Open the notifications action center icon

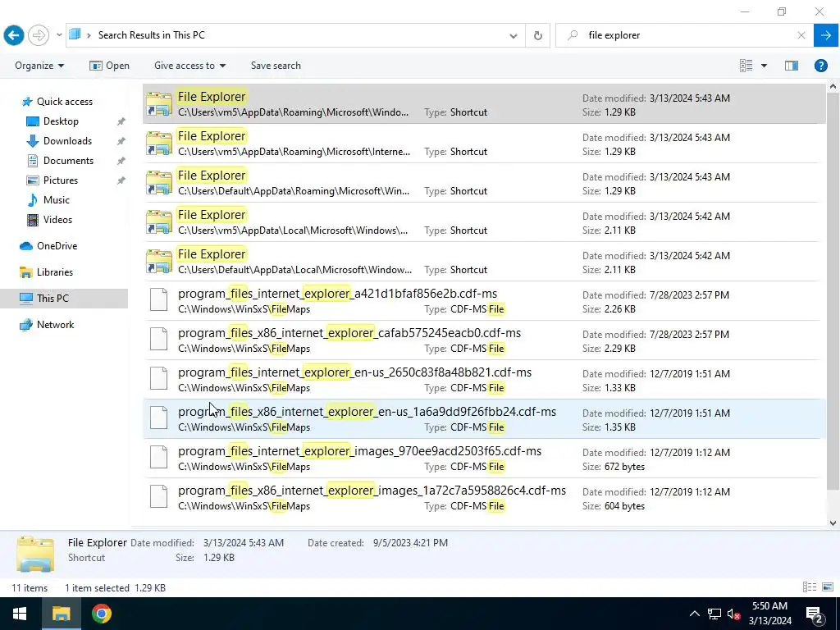pos(814,614)
